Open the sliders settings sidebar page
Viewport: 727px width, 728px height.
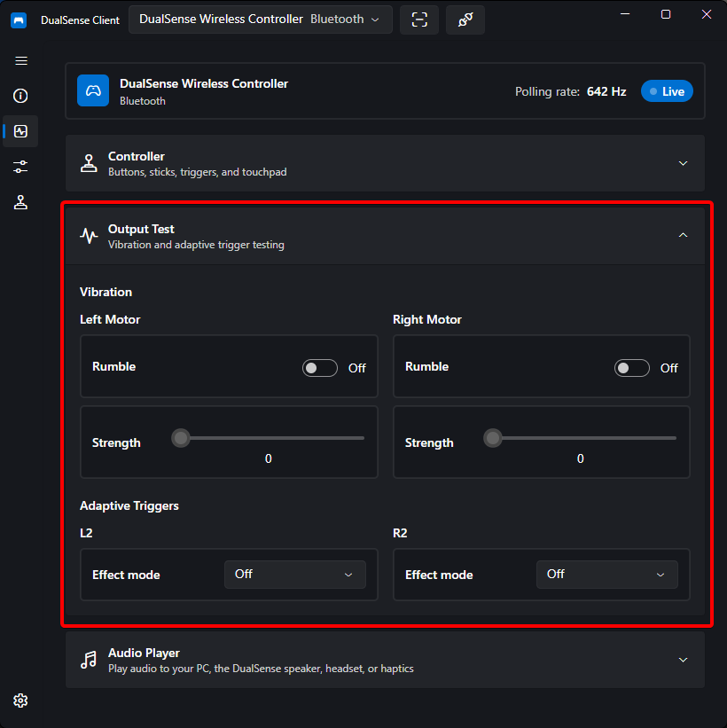pyautogui.click(x=20, y=167)
